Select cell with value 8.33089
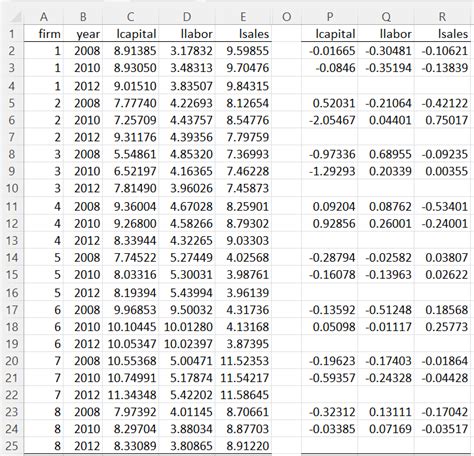This screenshot has width=474, height=456. [x=130, y=446]
